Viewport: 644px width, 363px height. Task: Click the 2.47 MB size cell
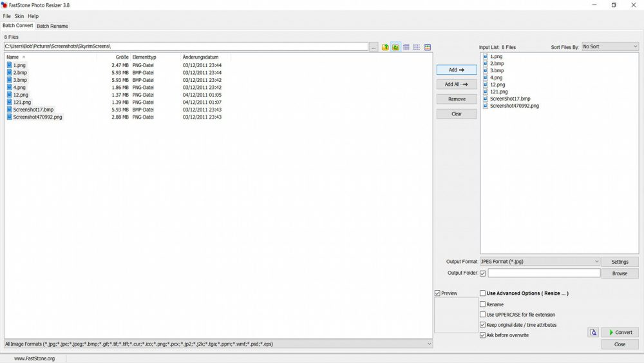coord(120,65)
